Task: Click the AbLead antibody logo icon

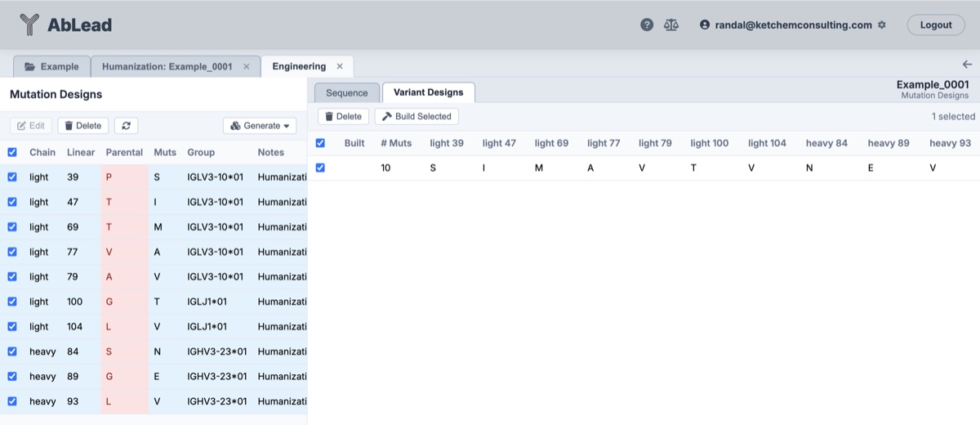Action: click(x=29, y=25)
